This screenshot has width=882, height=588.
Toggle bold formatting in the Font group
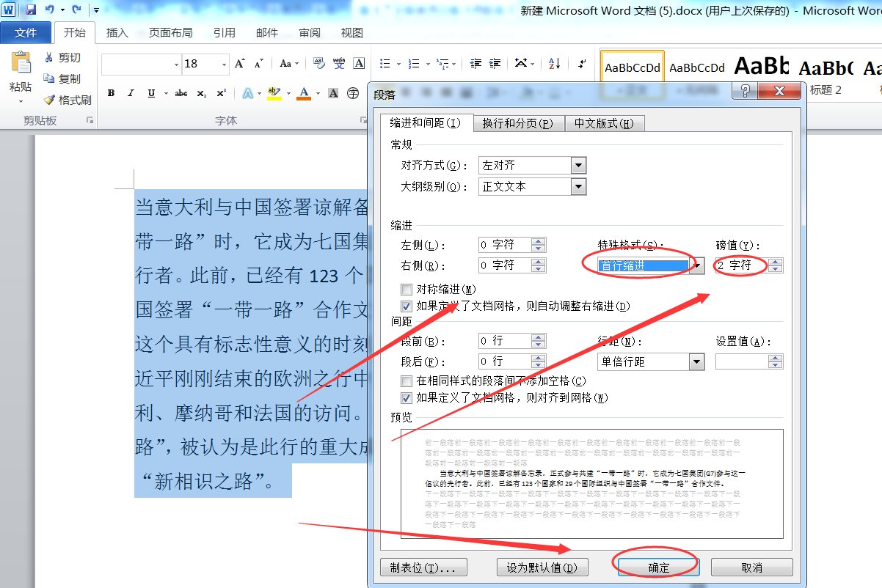(111, 93)
